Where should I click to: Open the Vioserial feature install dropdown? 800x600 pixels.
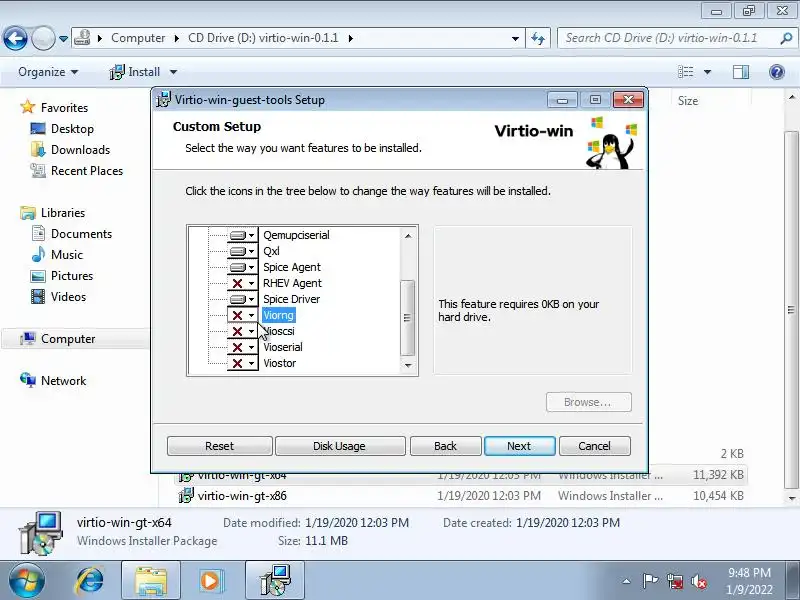[242, 347]
